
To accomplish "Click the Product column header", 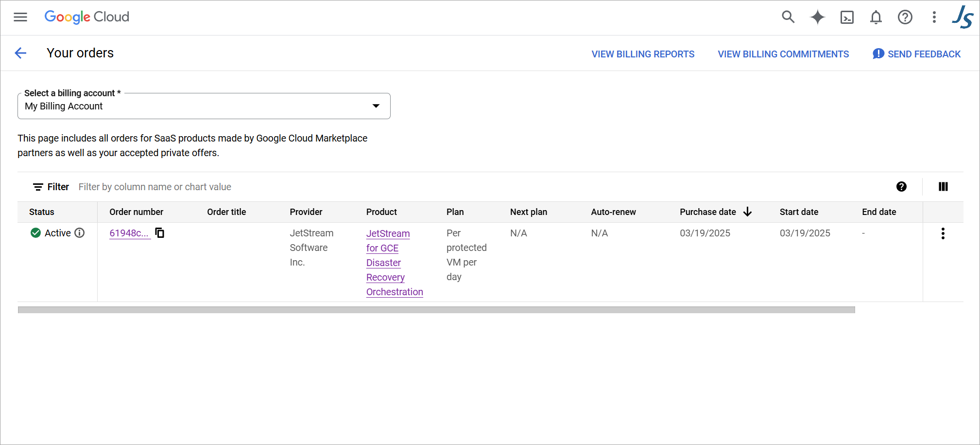I will coord(381,212).
